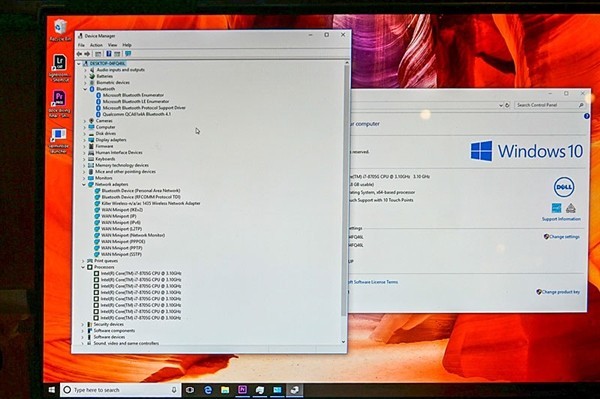
Task: Click the Scan for hardware changes monitor icon
Action: (128, 54)
